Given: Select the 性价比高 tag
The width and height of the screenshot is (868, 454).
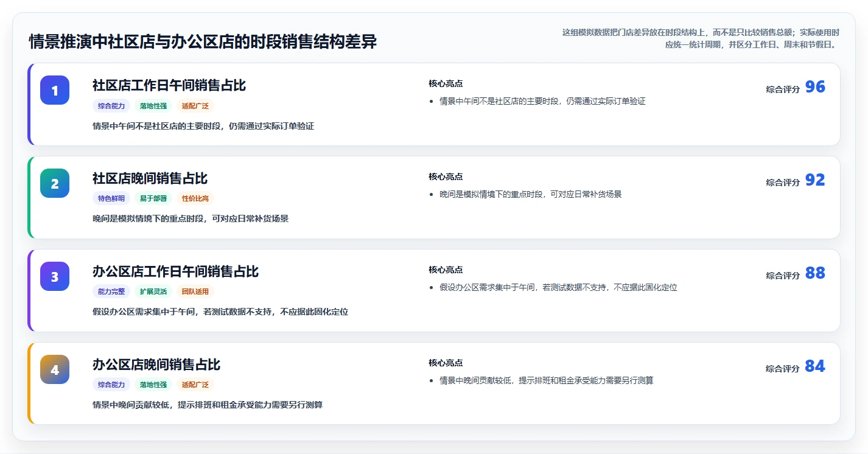Looking at the screenshot, I should click(195, 198).
